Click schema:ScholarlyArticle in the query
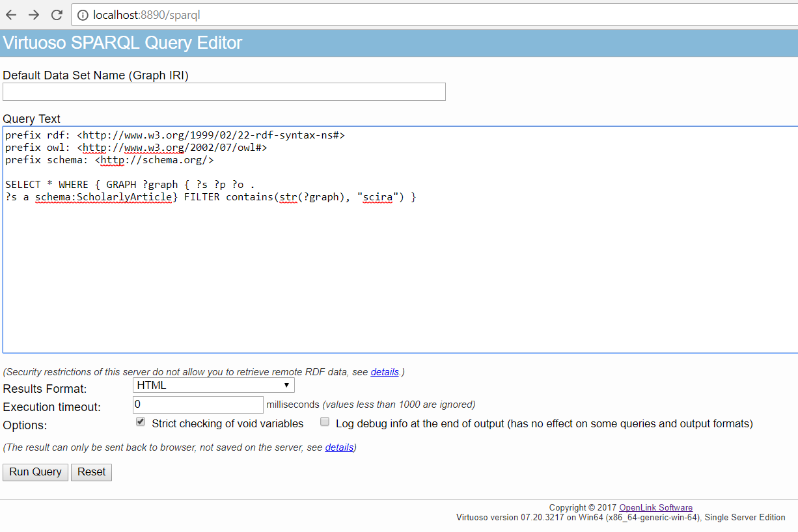 coord(104,196)
